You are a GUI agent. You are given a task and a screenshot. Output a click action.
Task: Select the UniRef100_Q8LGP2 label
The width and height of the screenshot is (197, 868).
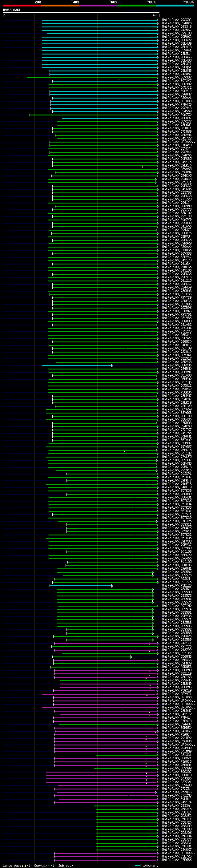[177, 40]
